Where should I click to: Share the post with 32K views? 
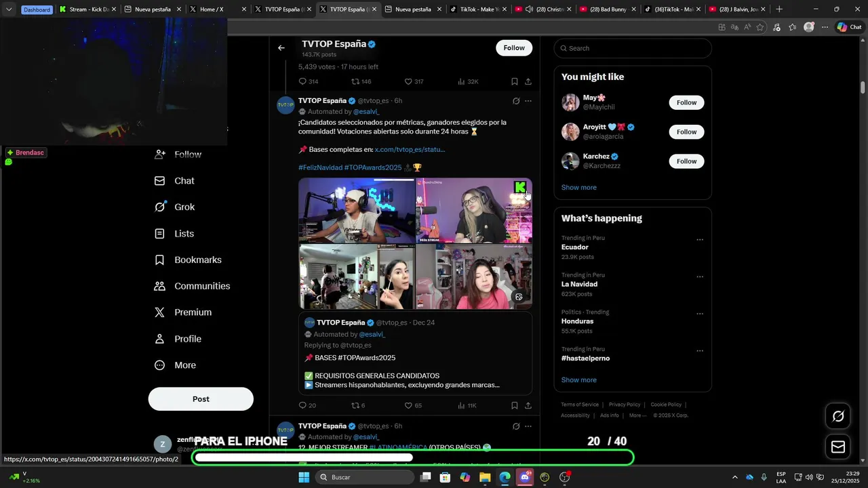[528, 81]
